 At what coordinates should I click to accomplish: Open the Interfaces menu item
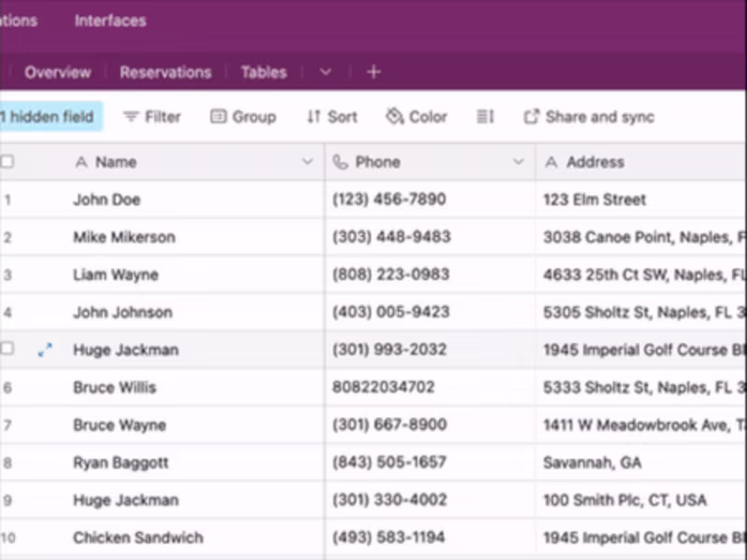[x=110, y=21]
